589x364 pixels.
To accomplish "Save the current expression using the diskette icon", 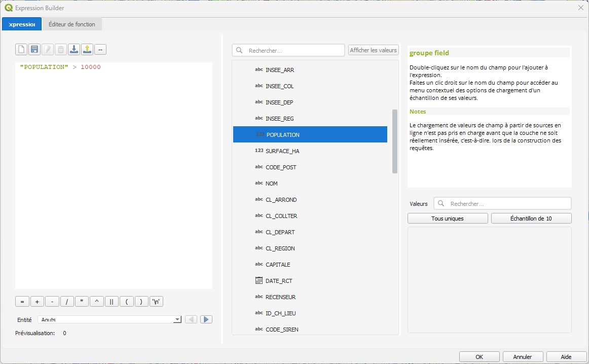I will point(34,49).
